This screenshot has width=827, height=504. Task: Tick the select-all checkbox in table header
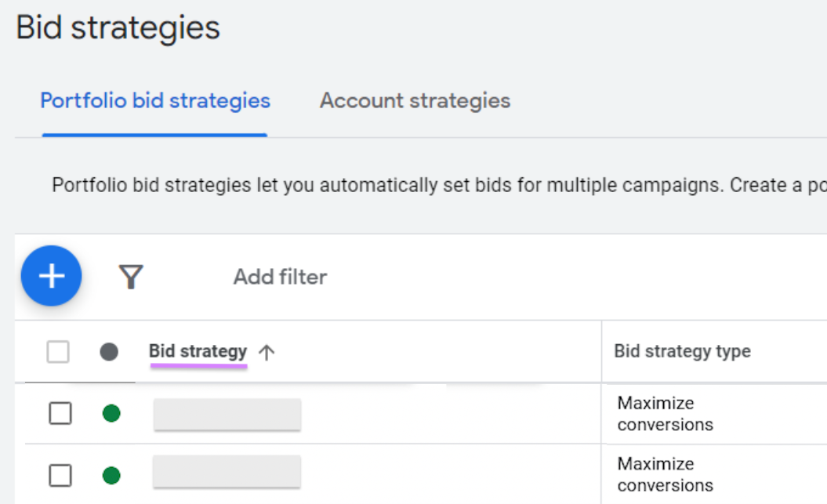[x=58, y=352]
